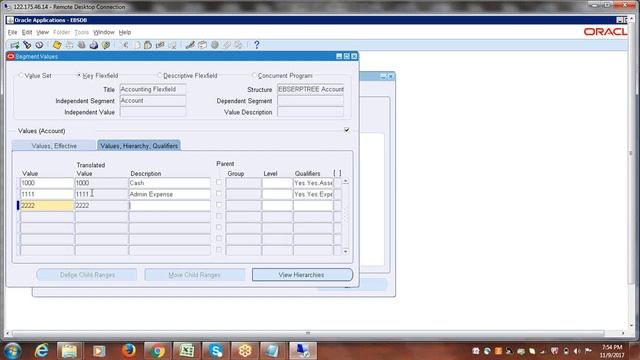The width and height of the screenshot is (640, 360).
Task: Click the values table scroll up arrow
Action: pos(346,181)
